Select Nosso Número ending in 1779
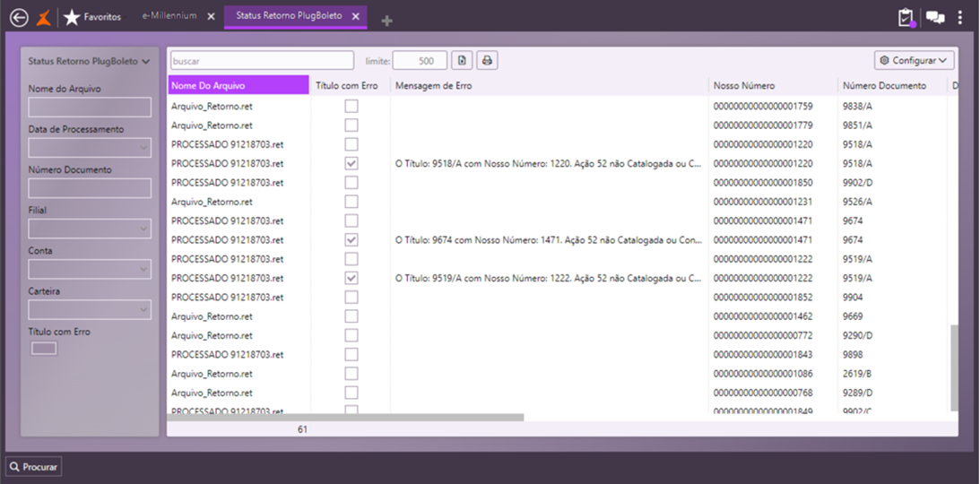 pyautogui.click(x=762, y=125)
